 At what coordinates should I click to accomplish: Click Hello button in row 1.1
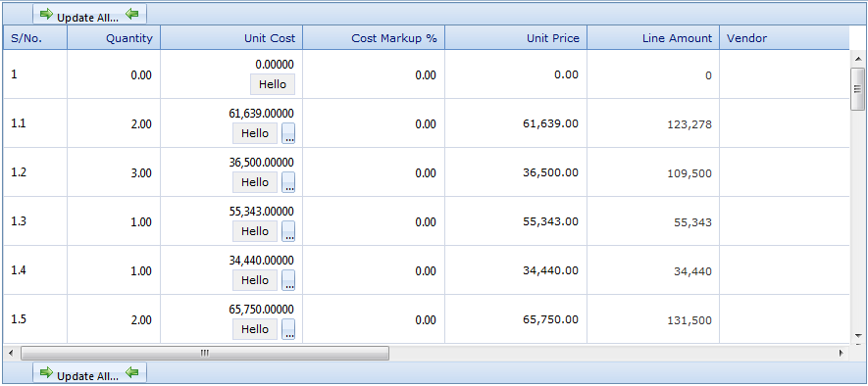point(255,133)
